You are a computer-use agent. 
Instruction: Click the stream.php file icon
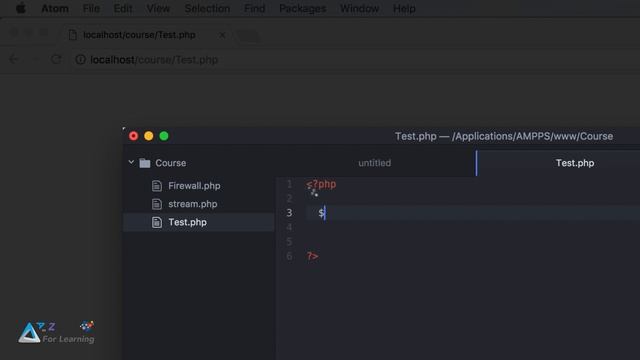pos(157,204)
